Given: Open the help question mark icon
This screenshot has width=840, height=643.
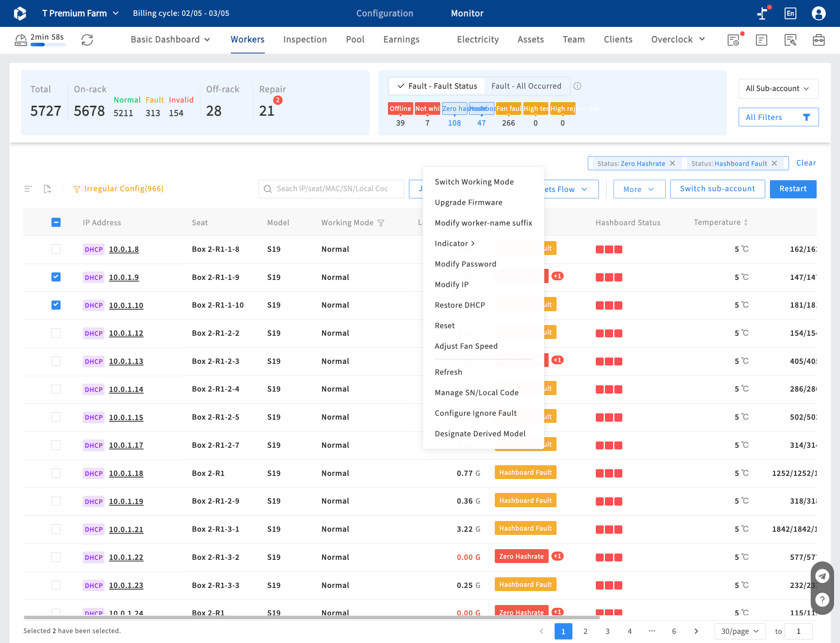Looking at the screenshot, I should coord(822,600).
